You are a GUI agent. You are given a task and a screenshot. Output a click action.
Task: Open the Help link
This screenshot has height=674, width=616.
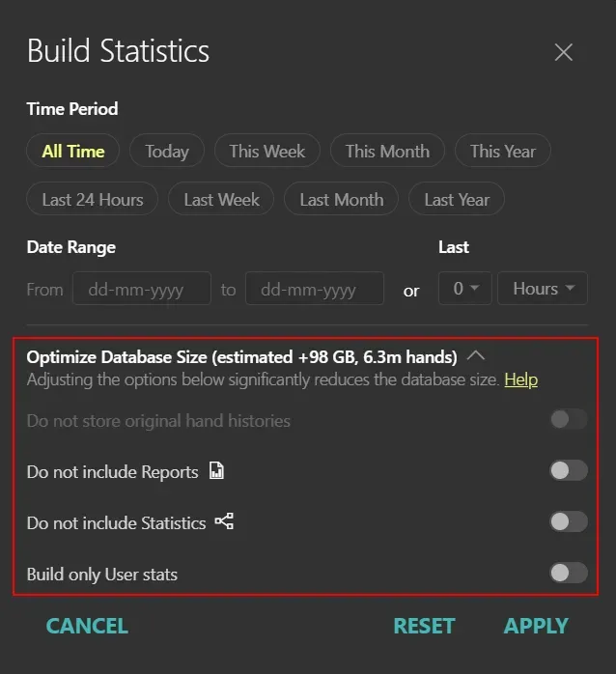tap(520, 379)
